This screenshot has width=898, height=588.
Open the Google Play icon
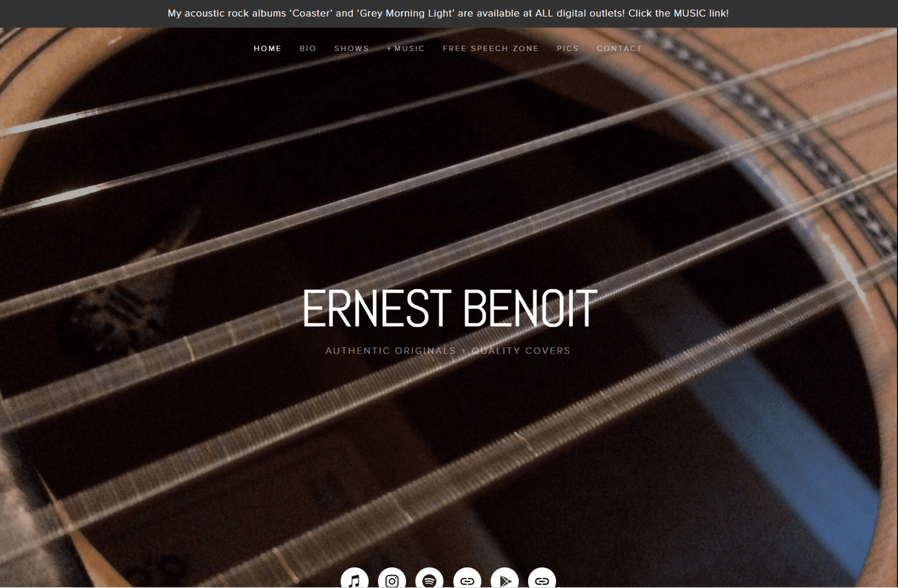[505, 580]
